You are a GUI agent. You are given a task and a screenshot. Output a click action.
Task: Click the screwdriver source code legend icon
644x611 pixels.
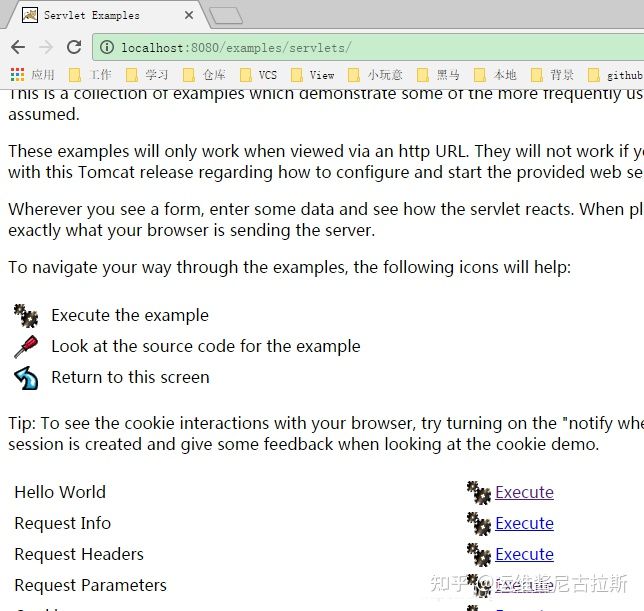pos(26,347)
